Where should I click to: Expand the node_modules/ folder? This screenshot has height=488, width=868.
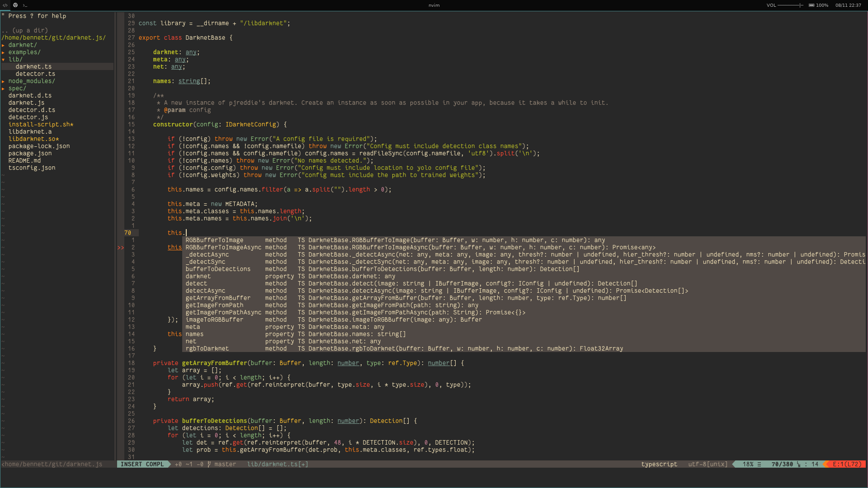pos(29,81)
